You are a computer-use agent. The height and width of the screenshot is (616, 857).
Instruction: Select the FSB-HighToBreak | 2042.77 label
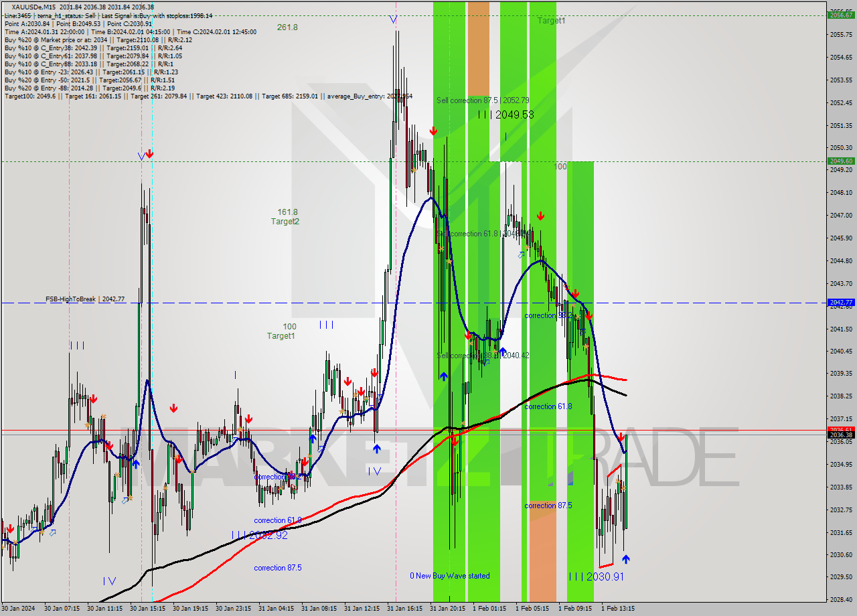pos(85,299)
